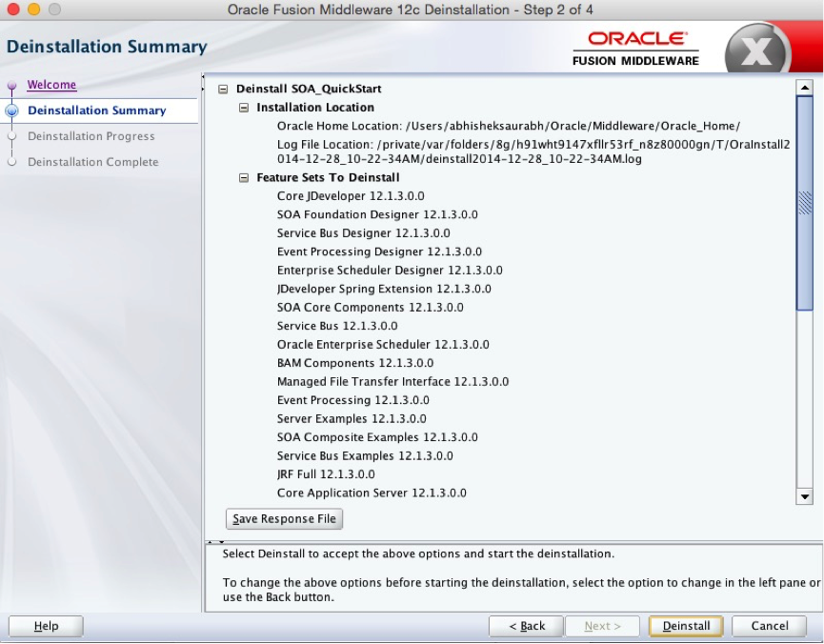Click the Deinstallation Complete step bullet icon
Screen dimensions: 824x644
11,162
